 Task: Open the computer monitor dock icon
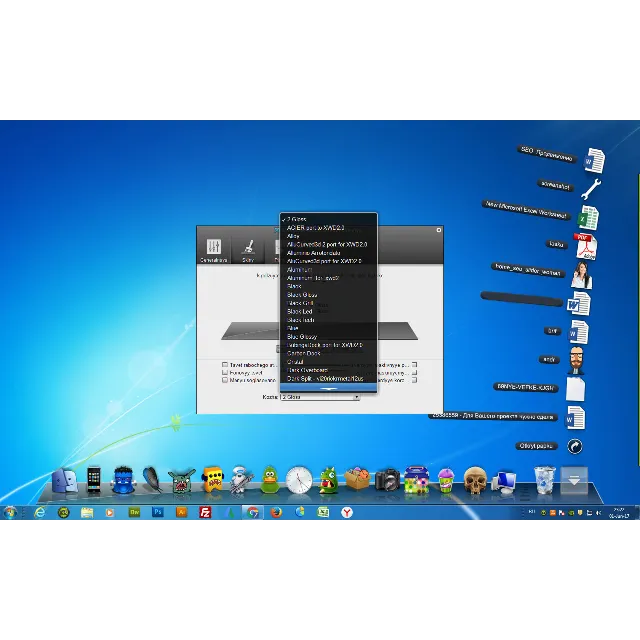[x=504, y=482]
